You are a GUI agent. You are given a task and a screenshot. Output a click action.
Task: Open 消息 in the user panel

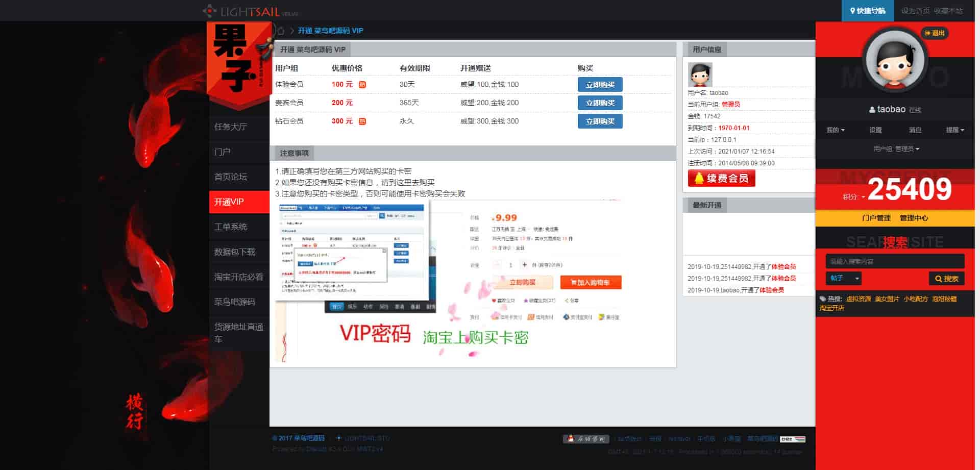click(915, 130)
